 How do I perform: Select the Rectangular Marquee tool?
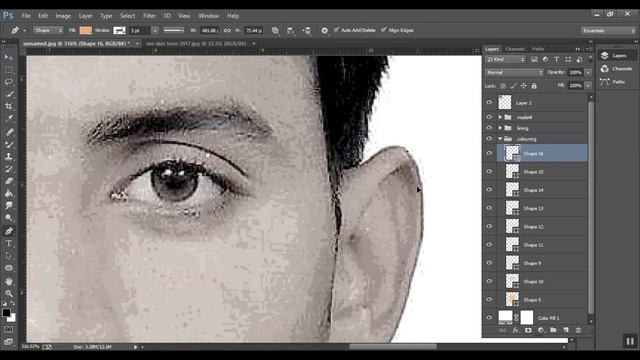coord(9,70)
